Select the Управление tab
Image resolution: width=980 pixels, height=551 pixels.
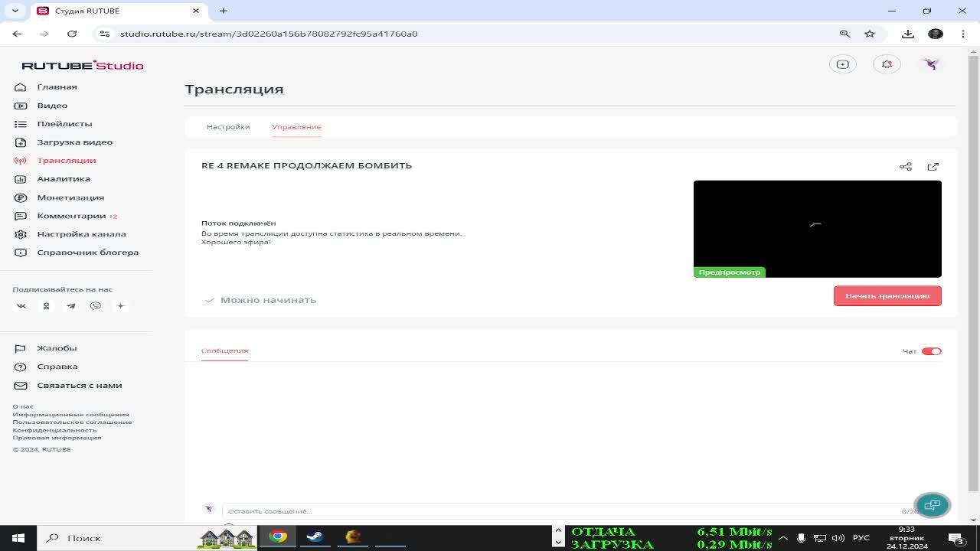pos(296,127)
